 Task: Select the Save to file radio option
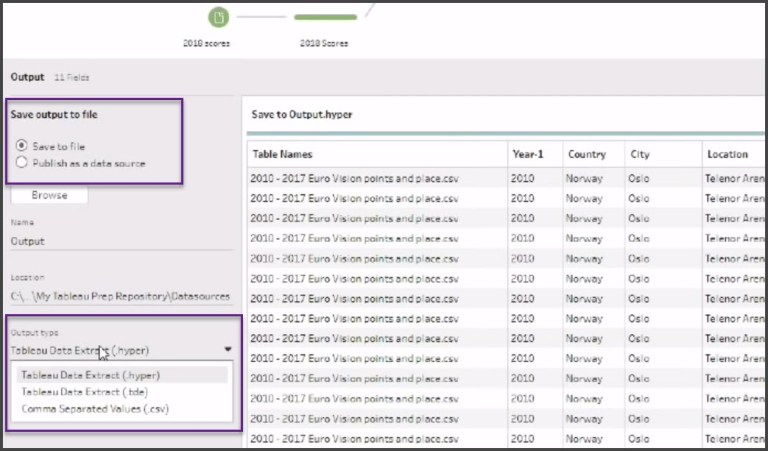point(22,146)
